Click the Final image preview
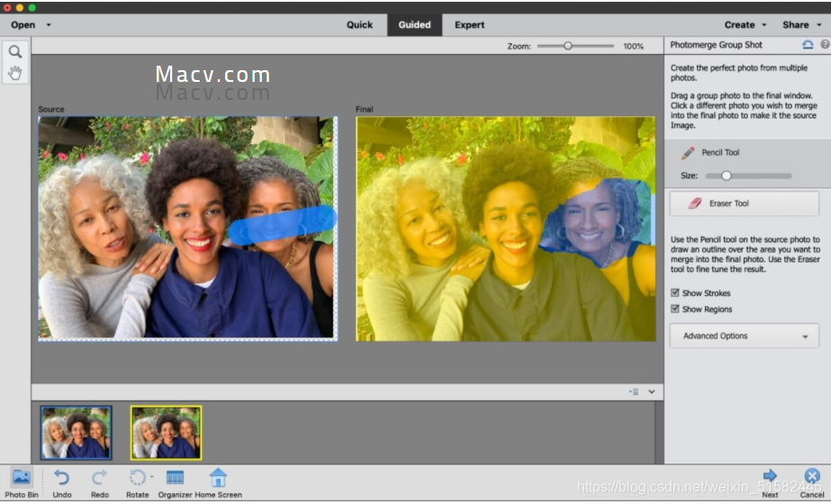This screenshot has width=831, height=504. (x=506, y=229)
